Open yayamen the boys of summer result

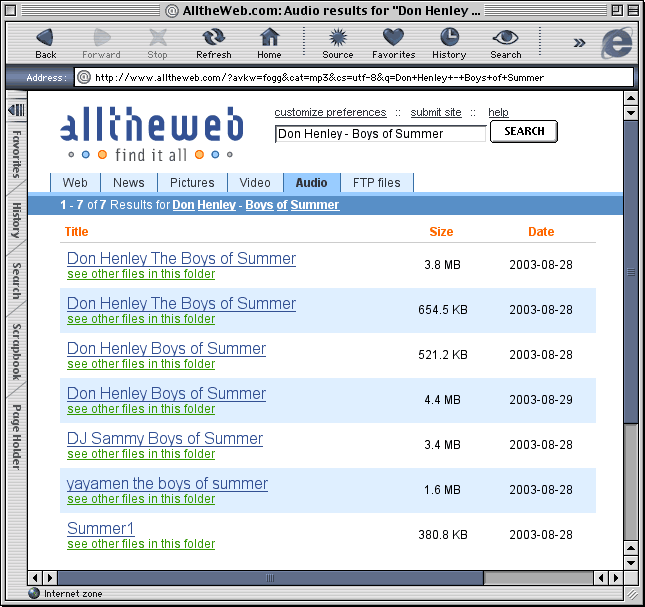pyautogui.click(x=167, y=484)
